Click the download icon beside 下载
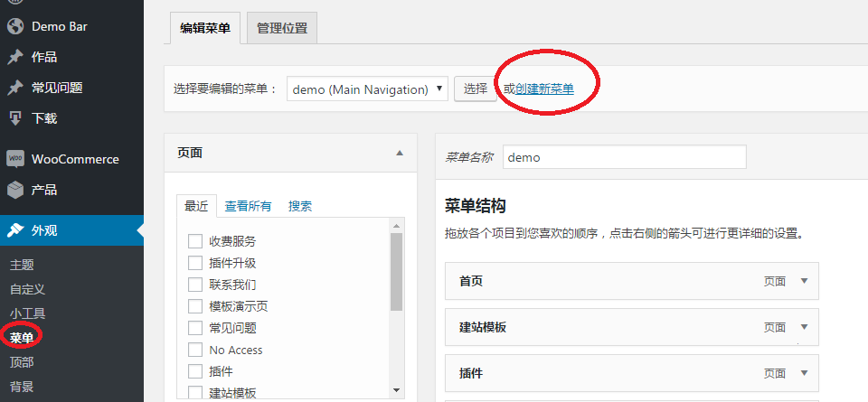This screenshot has height=402, width=868. pos(14,118)
